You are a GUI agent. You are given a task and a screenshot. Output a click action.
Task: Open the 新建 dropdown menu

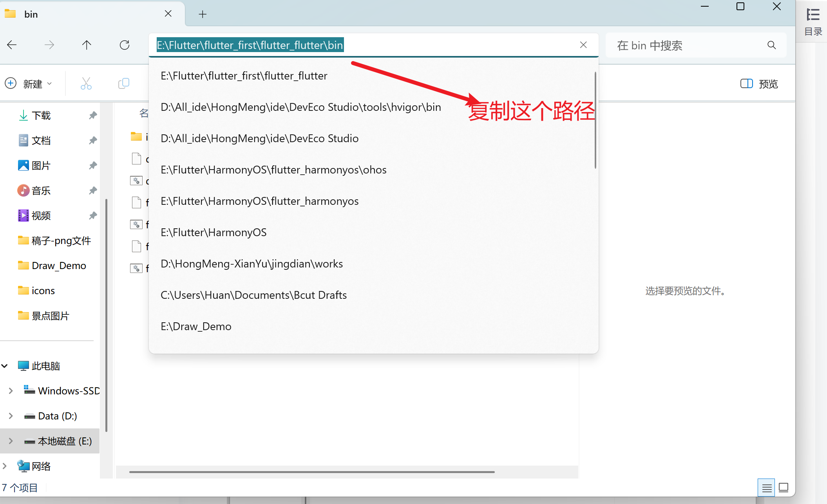point(29,84)
